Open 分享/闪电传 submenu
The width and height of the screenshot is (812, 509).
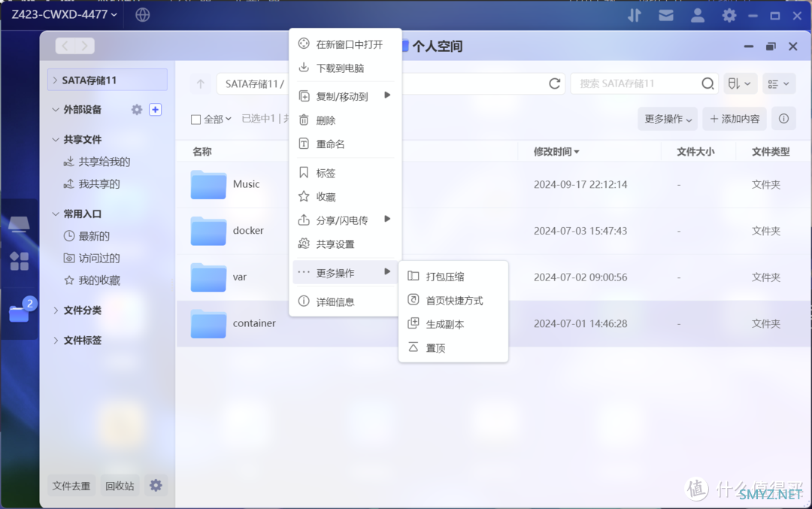[x=345, y=220]
